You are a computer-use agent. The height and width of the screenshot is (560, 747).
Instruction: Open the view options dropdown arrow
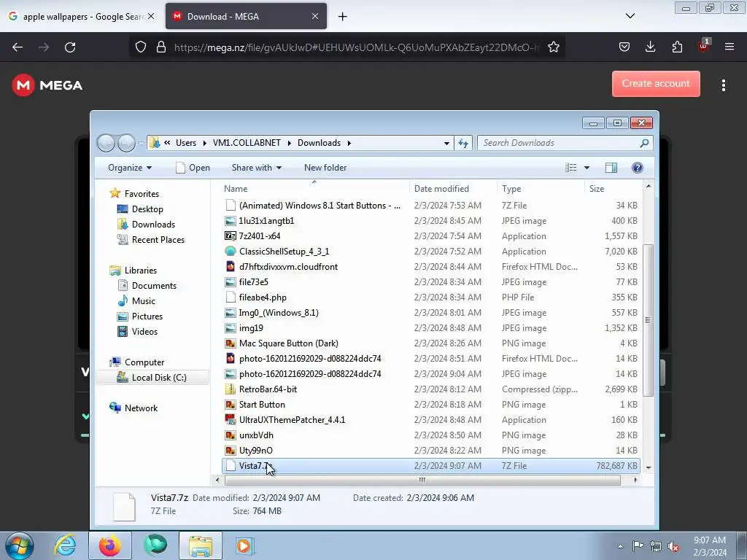(x=587, y=168)
